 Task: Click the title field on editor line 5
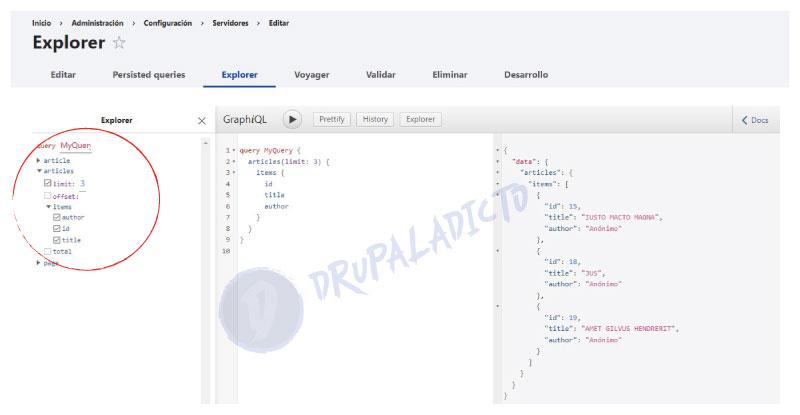click(274, 195)
